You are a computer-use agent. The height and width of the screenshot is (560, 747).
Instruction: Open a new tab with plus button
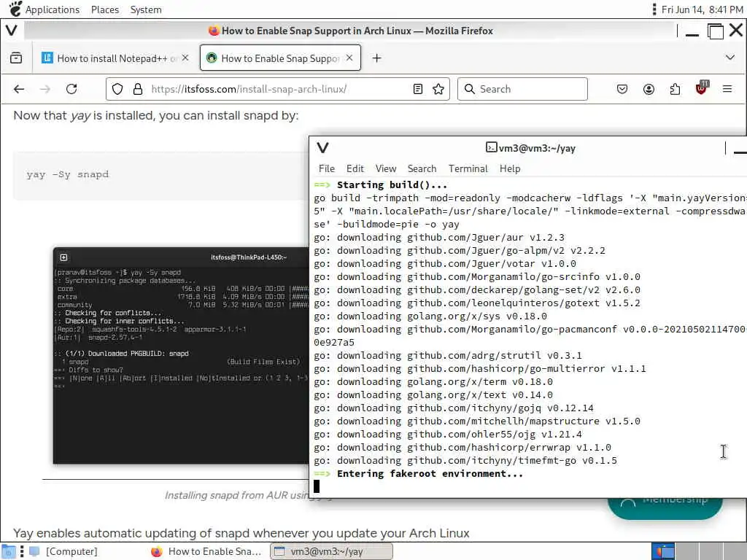click(377, 58)
